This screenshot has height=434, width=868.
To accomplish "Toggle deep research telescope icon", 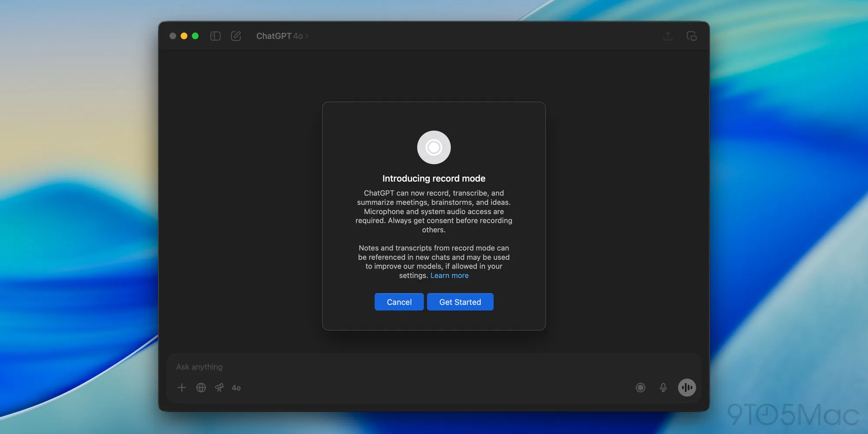I will coord(220,388).
